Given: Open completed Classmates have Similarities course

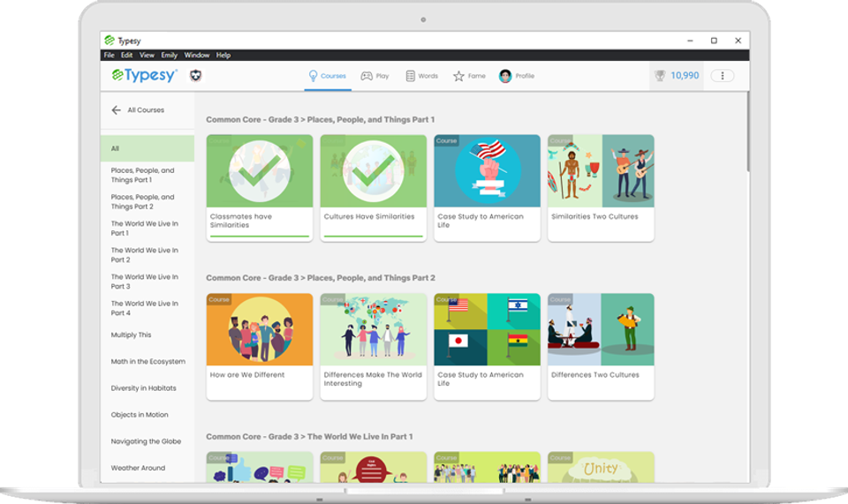Looking at the screenshot, I should 259,172.
